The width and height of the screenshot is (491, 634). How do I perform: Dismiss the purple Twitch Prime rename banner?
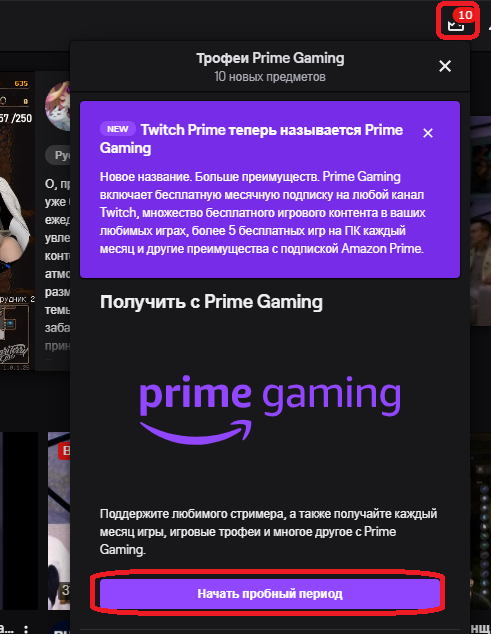(428, 133)
